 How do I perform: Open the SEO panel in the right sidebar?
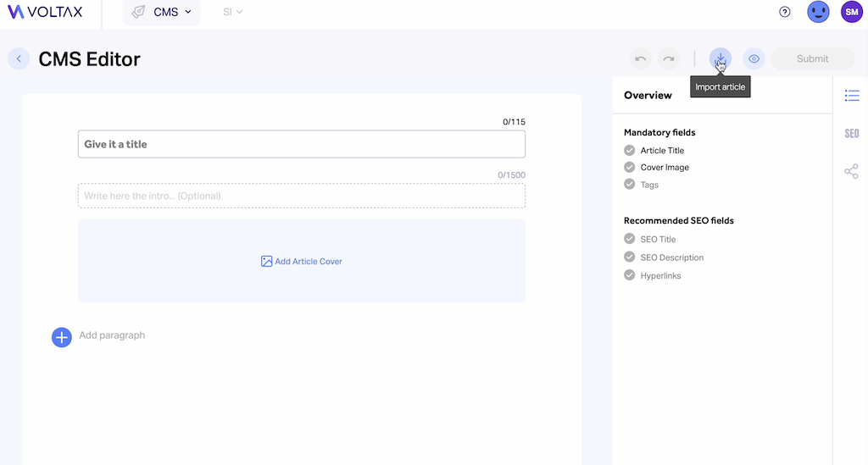click(x=852, y=133)
